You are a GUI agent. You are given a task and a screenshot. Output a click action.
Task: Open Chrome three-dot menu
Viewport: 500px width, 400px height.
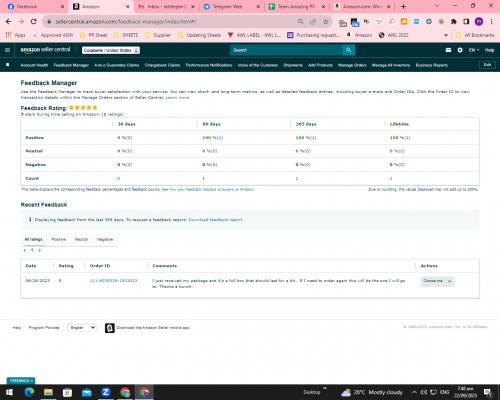point(491,22)
